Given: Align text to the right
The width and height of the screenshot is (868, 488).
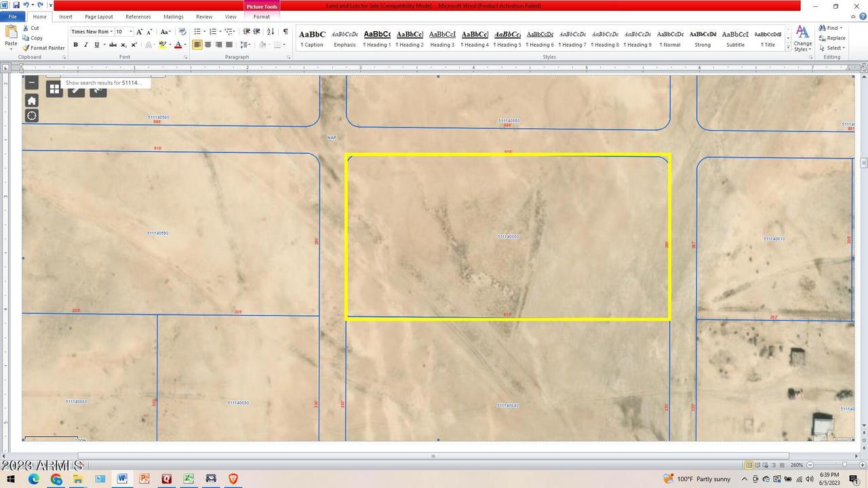Looking at the screenshot, I should pyautogui.click(x=218, y=45).
